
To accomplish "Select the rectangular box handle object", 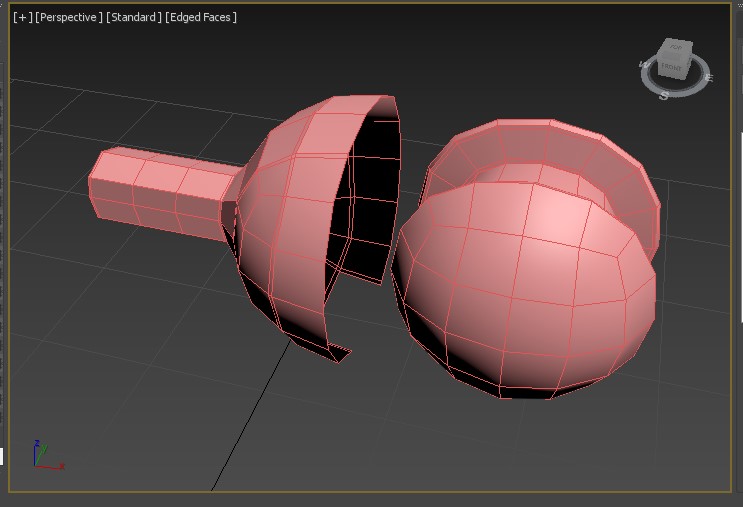I will (160, 195).
